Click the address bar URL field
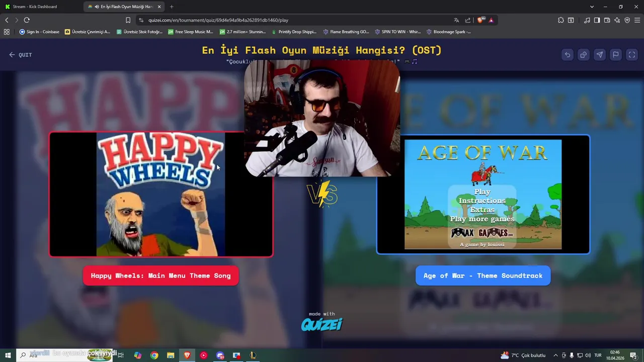The width and height of the screenshot is (644, 362). (297, 20)
